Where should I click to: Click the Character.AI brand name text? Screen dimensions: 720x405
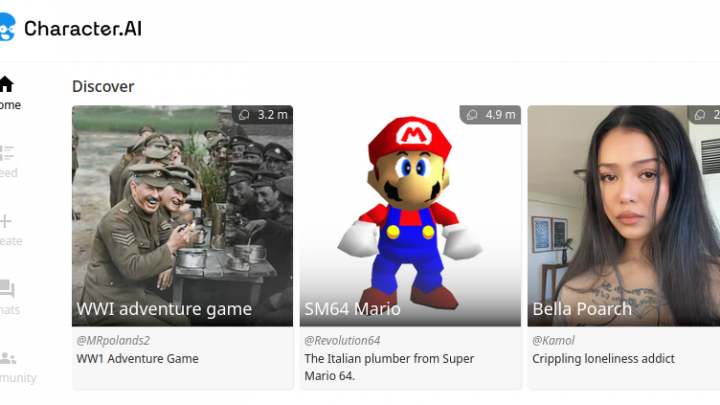[x=83, y=28]
